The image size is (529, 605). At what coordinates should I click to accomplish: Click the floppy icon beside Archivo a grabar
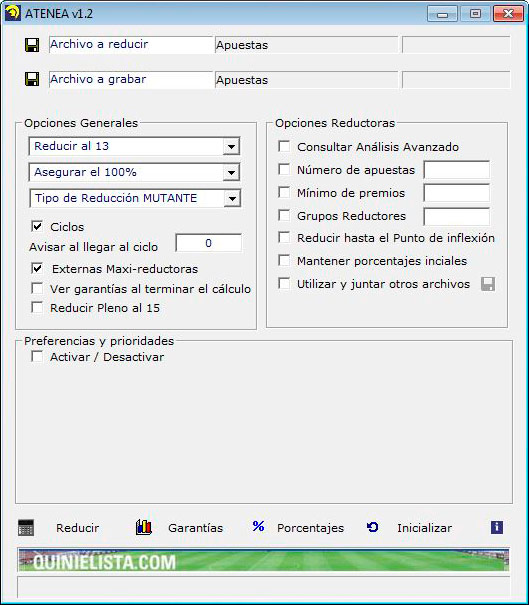tap(32, 79)
